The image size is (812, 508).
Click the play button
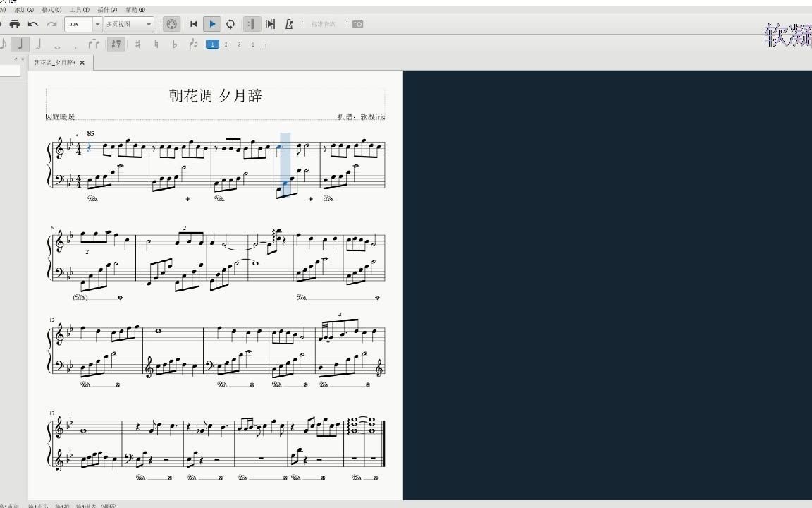(x=212, y=24)
